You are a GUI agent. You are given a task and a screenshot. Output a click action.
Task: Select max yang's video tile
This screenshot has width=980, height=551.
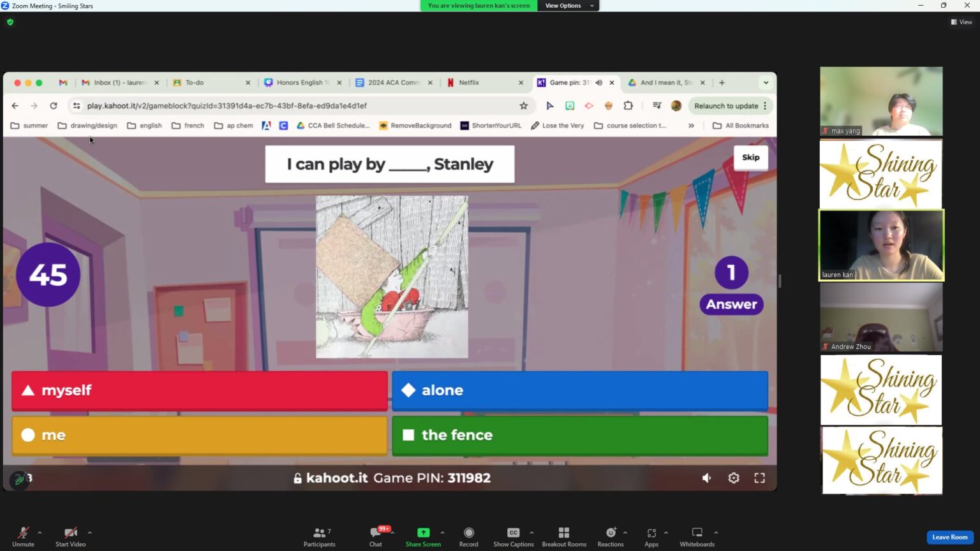[881, 101]
